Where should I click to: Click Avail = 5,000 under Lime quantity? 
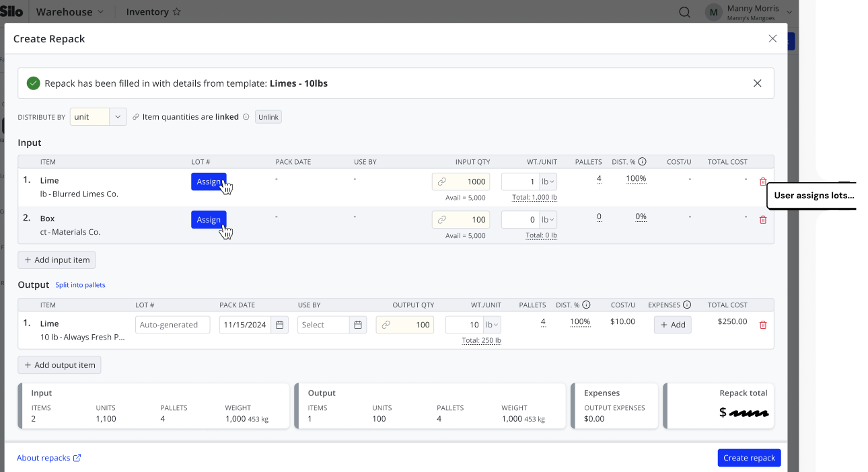tap(466, 198)
